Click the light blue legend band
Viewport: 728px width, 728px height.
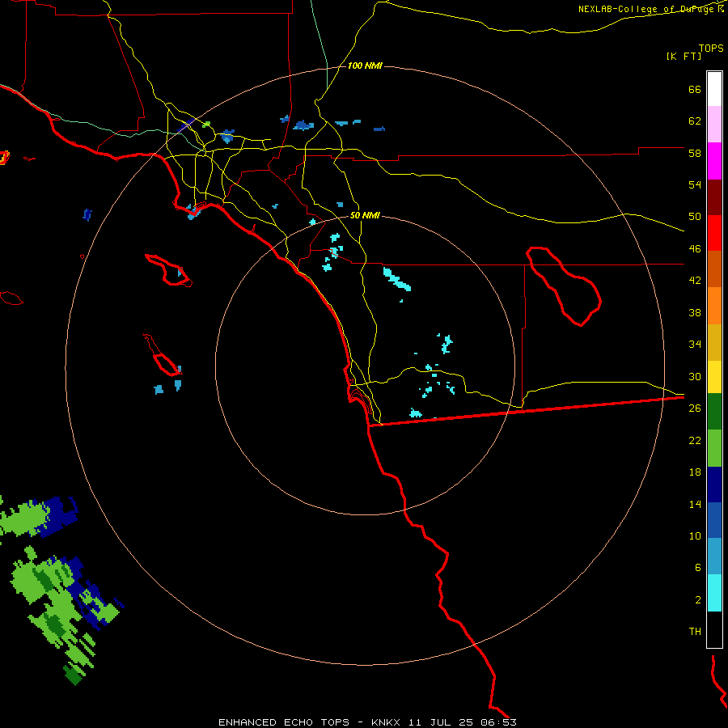pyautogui.click(x=714, y=557)
